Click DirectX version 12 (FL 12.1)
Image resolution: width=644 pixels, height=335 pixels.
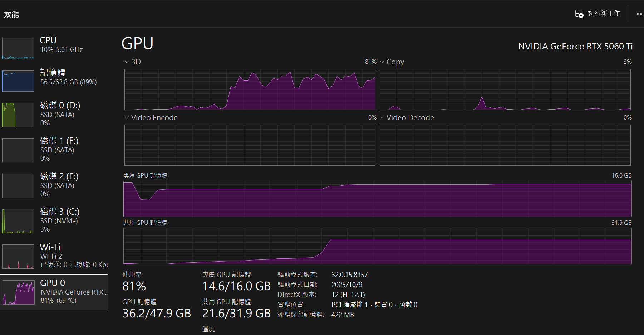point(348,295)
